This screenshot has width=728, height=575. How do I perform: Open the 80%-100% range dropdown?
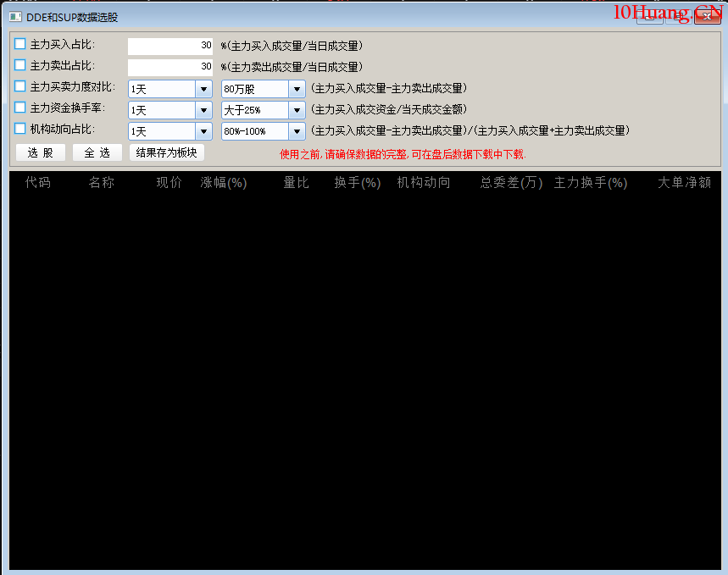click(297, 131)
